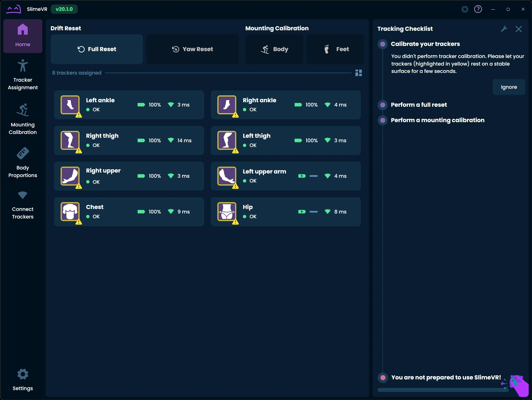
Task: Open Body Proportions sidebar page
Action: coord(23,163)
